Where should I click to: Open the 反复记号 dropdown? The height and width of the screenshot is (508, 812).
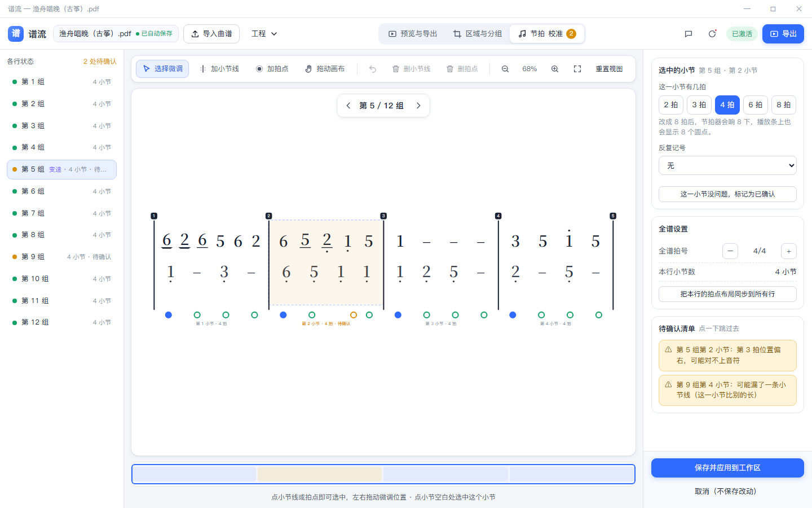(727, 165)
